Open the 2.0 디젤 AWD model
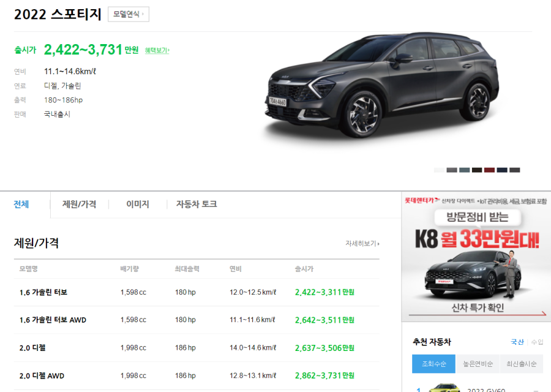Viewport: 551px width, 392px height. 42,376
